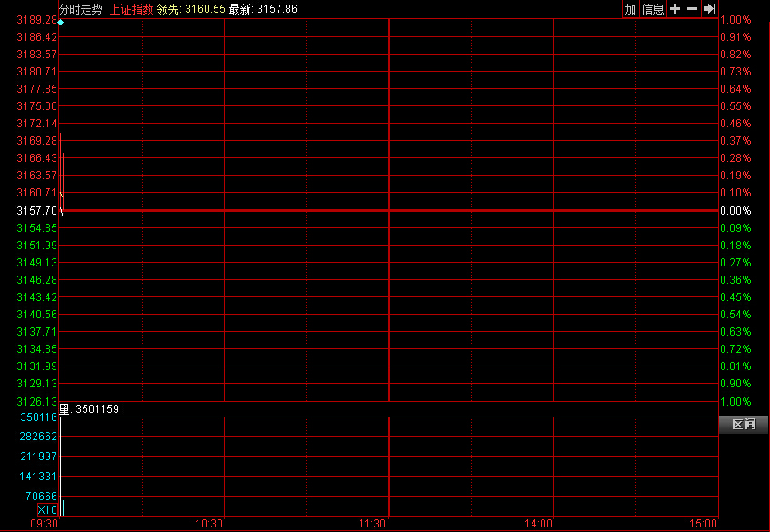The image size is (770, 532).
Task: Click the 最新 latest price label
Action: [240, 9]
